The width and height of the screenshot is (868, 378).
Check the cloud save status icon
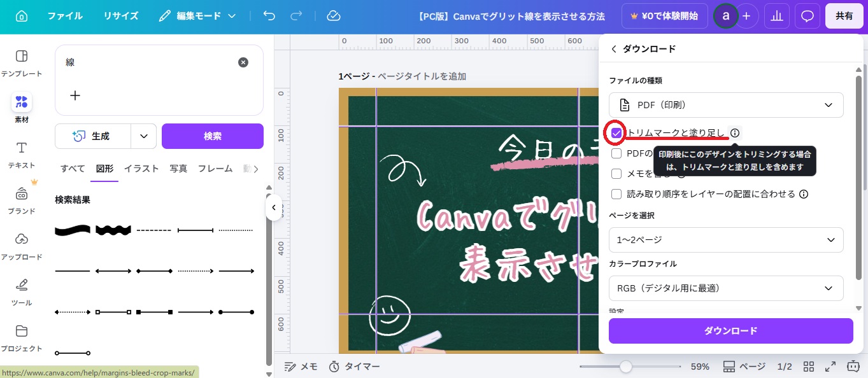click(x=334, y=16)
